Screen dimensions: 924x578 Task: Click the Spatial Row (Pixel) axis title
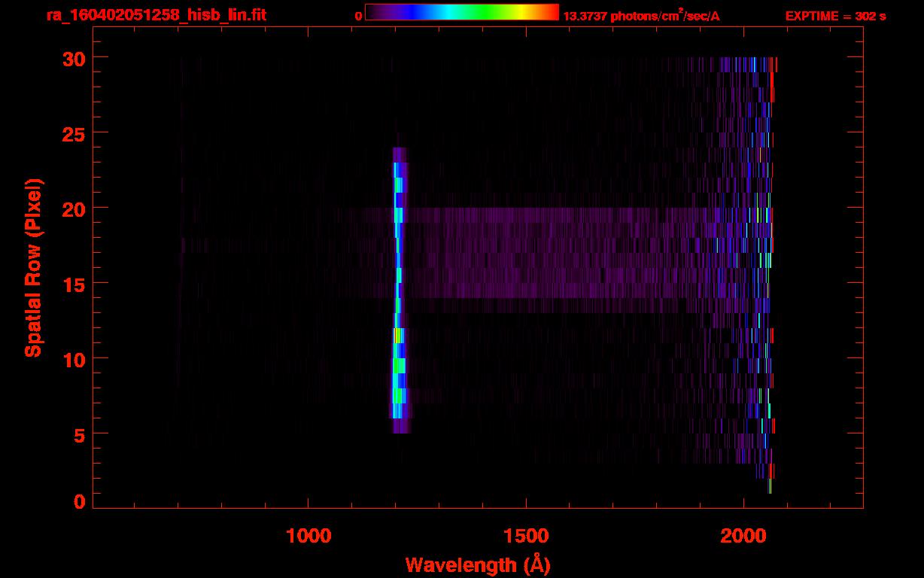[33, 267]
